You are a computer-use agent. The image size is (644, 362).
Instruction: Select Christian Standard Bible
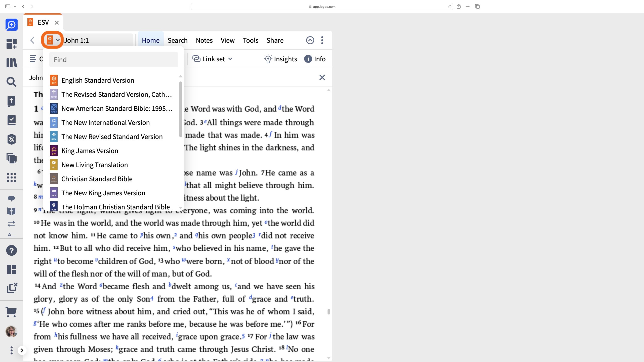click(x=114, y=179)
